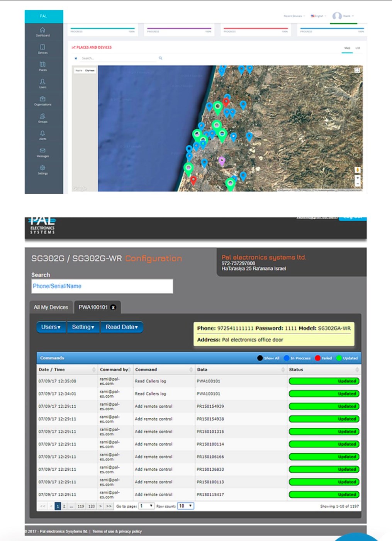
Task: Sort by the Data column header
Action: 241,370
